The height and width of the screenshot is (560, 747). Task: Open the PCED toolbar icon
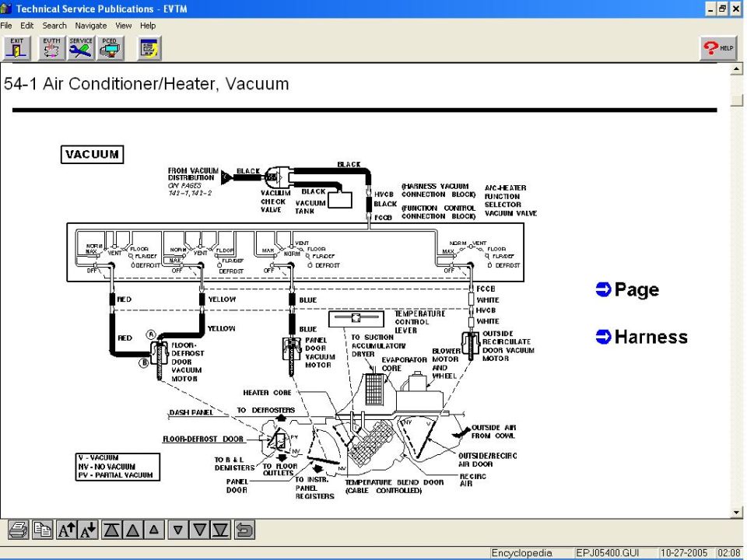(x=110, y=48)
